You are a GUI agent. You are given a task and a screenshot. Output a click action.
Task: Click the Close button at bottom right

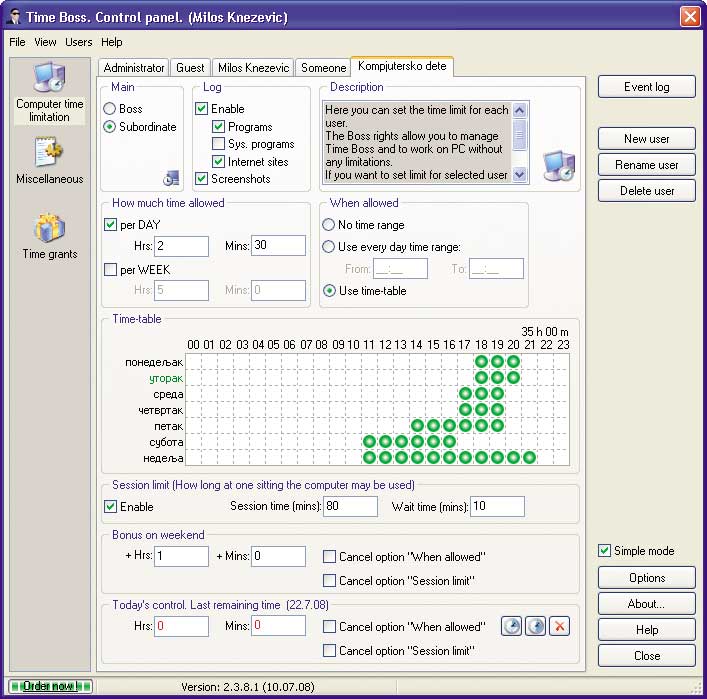point(647,655)
